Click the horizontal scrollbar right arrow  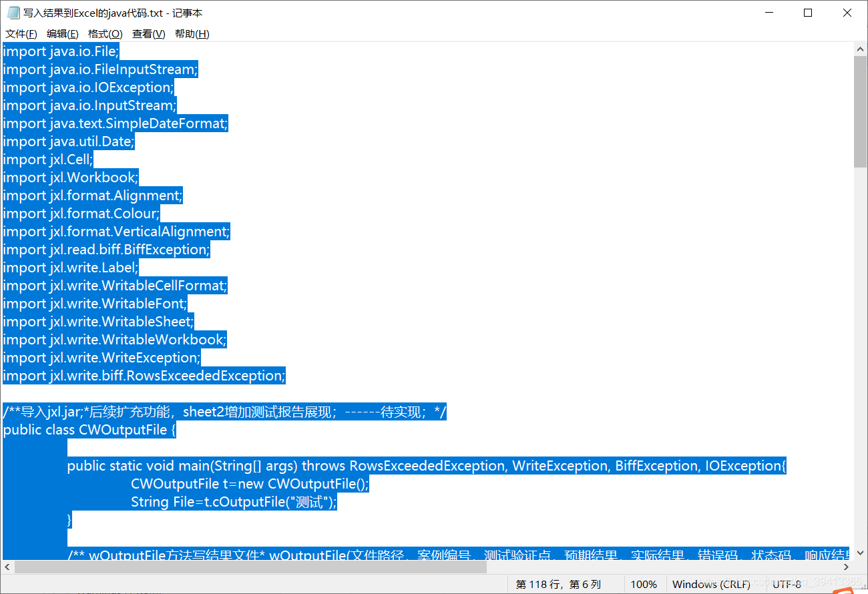[x=847, y=567]
